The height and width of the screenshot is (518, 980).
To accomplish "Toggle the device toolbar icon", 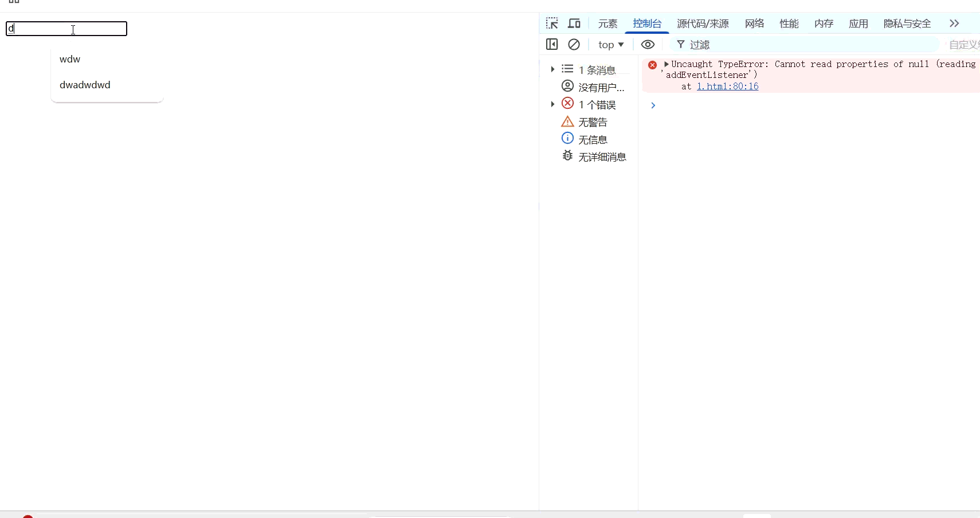I will (574, 23).
